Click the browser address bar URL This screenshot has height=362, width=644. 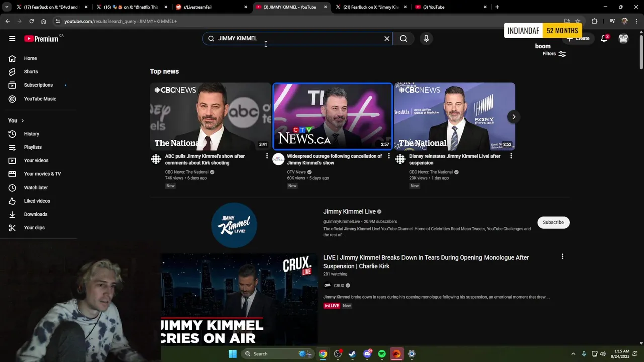(x=120, y=21)
